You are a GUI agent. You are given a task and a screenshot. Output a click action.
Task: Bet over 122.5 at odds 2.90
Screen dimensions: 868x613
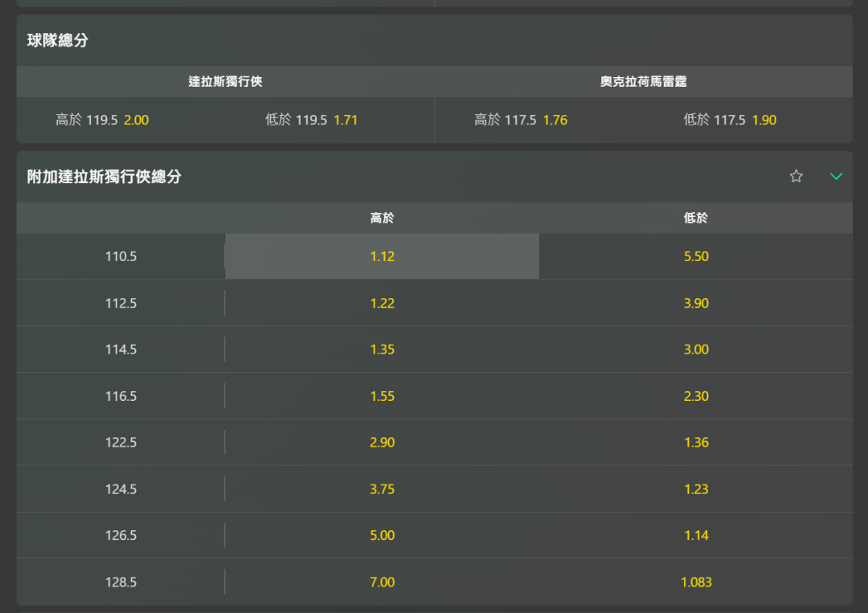382,443
